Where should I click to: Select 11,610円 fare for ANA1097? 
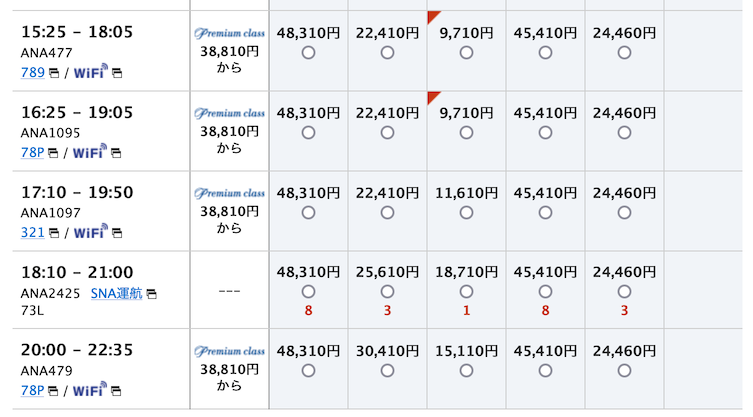(x=466, y=212)
